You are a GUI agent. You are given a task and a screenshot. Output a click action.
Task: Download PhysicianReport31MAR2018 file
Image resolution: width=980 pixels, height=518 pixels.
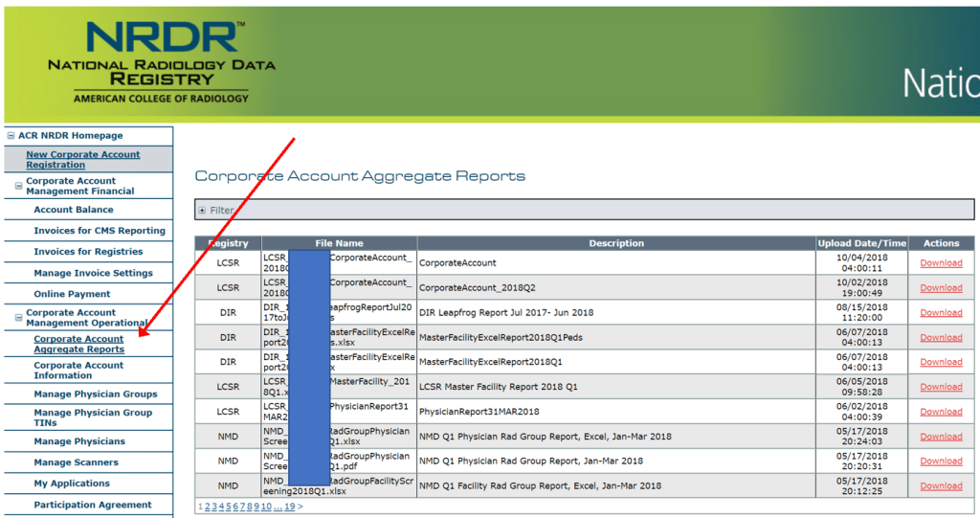[941, 412]
